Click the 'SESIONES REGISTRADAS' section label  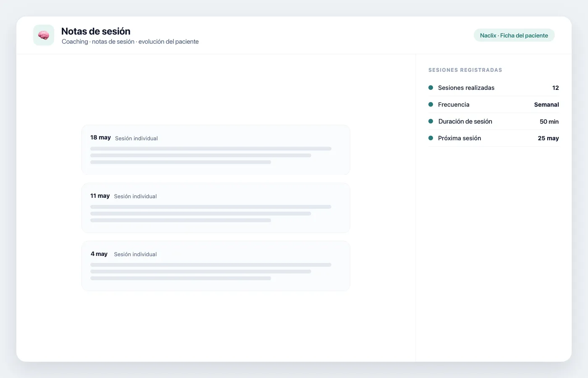(465, 70)
